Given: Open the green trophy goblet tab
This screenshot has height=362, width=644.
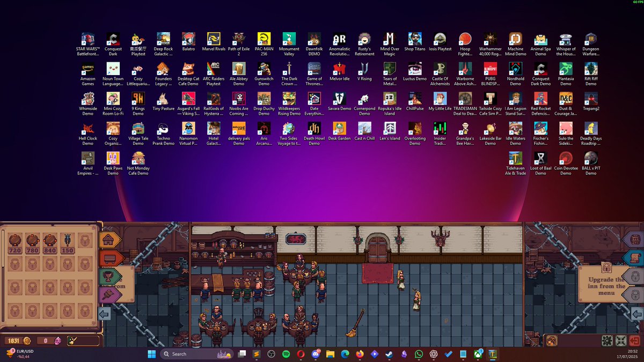Looking at the screenshot, I should (109, 277).
